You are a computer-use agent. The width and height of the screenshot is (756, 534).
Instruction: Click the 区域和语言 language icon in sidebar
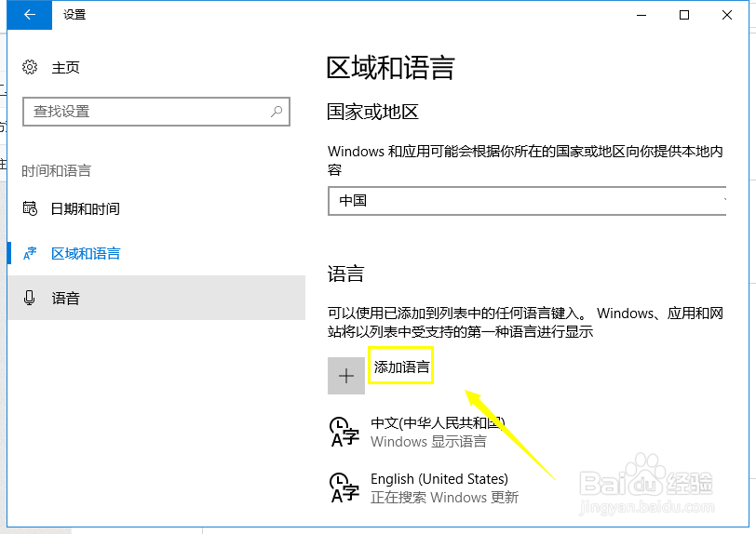tap(30, 253)
